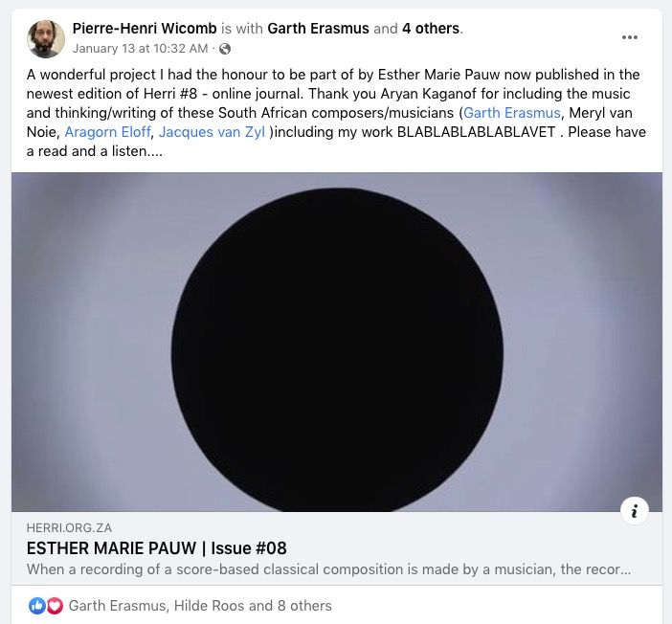Open the post options three-dot menu

coord(629,37)
